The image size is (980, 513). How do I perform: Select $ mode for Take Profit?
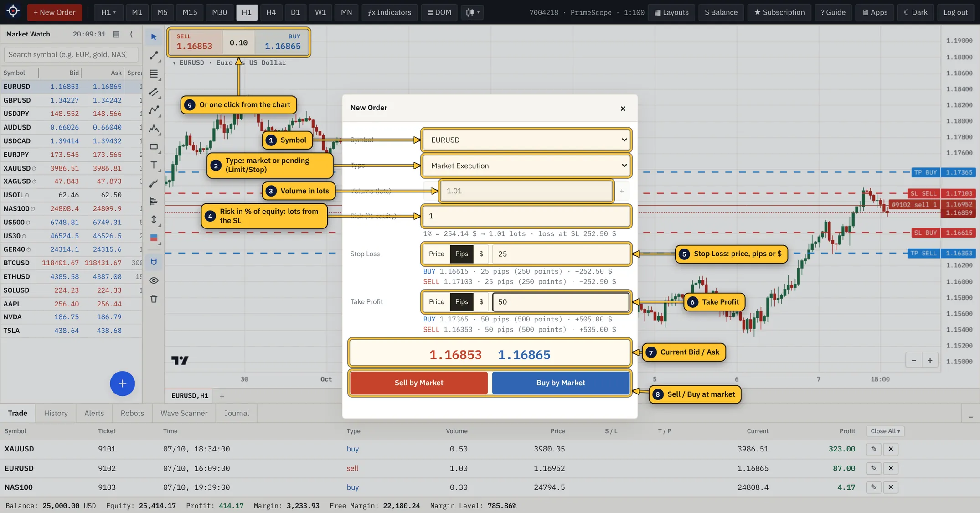481,302
